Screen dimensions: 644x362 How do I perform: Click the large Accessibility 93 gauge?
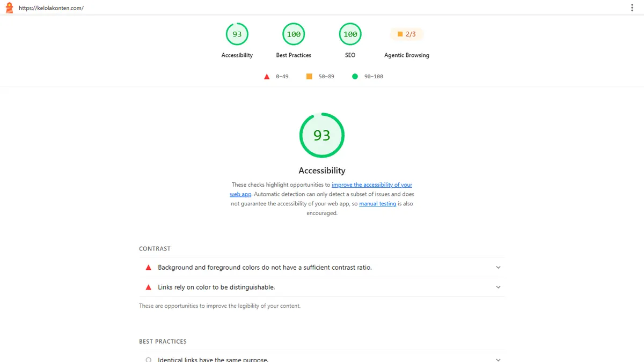pos(322,135)
